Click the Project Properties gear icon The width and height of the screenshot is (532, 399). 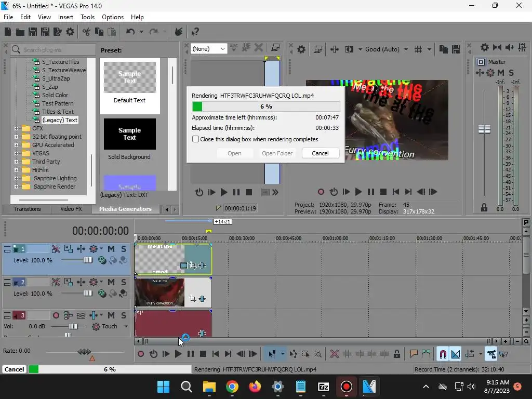pyautogui.click(x=70, y=32)
